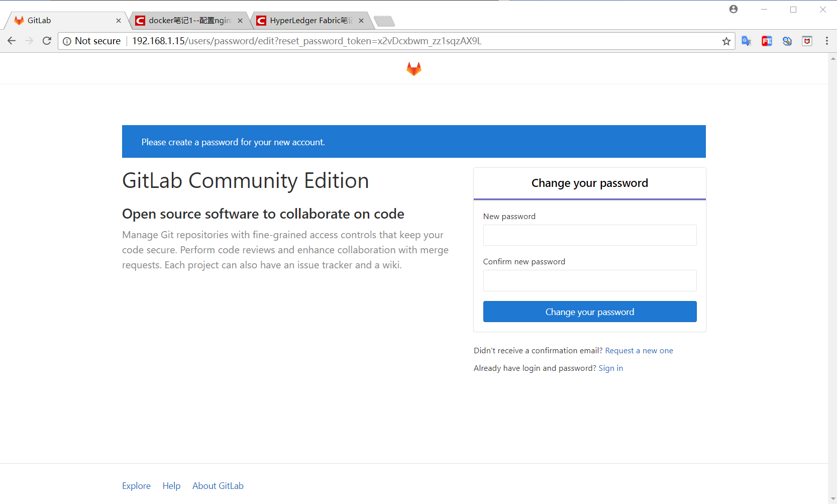Screen dimensions: 837x504
Task: Click Request a new one link
Action: pyautogui.click(x=639, y=351)
